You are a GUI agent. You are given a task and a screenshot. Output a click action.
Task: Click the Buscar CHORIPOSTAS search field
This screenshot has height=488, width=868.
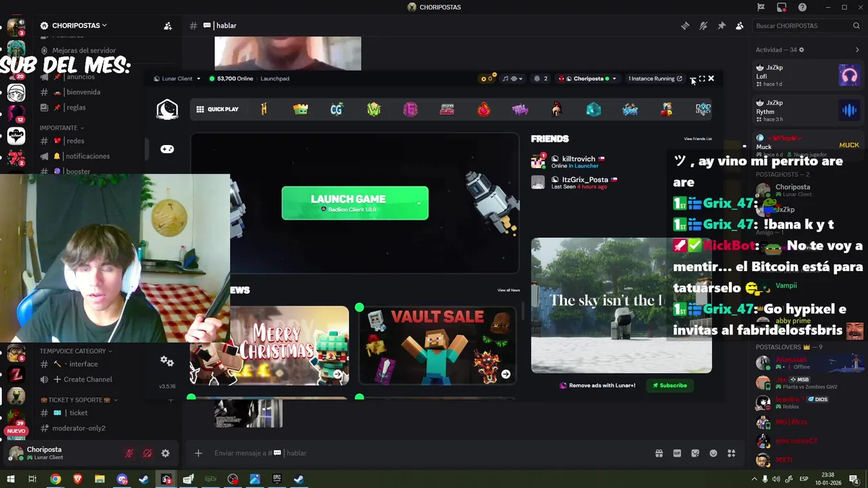(807, 26)
